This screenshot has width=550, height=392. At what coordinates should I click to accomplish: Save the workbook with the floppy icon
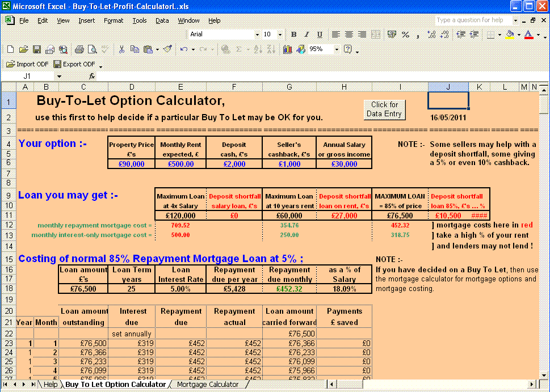click(36, 49)
